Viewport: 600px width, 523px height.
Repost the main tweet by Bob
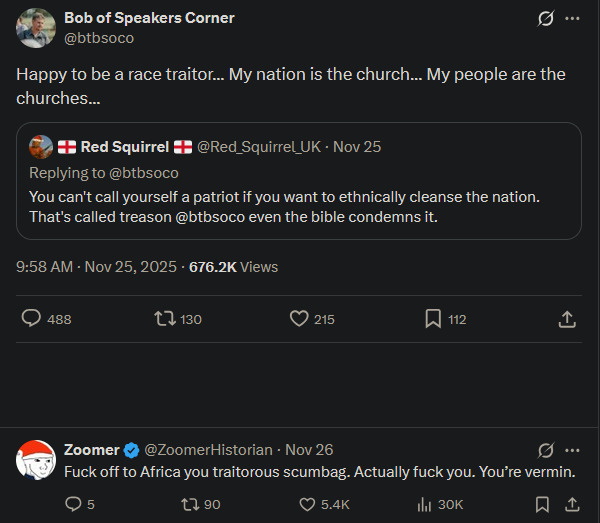(x=164, y=319)
